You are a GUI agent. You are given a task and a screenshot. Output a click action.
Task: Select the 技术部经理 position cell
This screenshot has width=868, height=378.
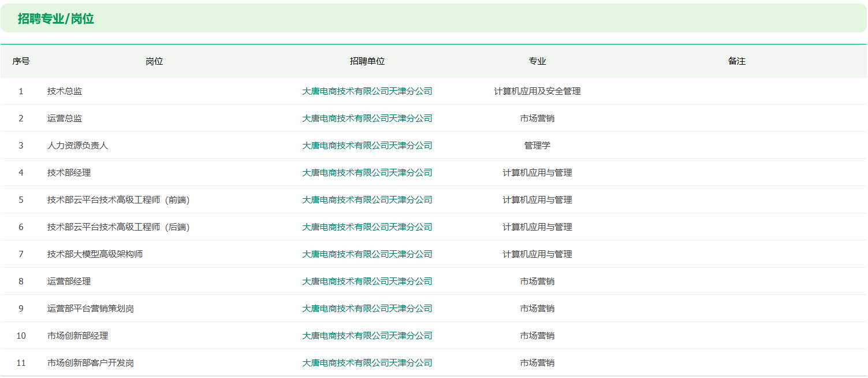[69, 173]
